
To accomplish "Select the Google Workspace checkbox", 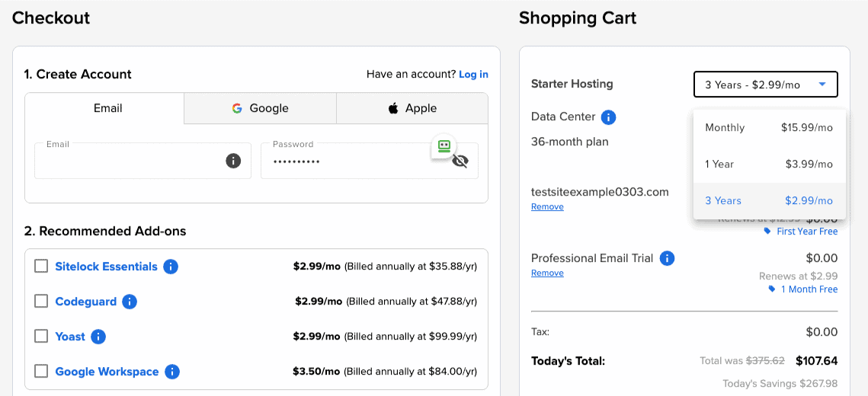I will coord(41,371).
